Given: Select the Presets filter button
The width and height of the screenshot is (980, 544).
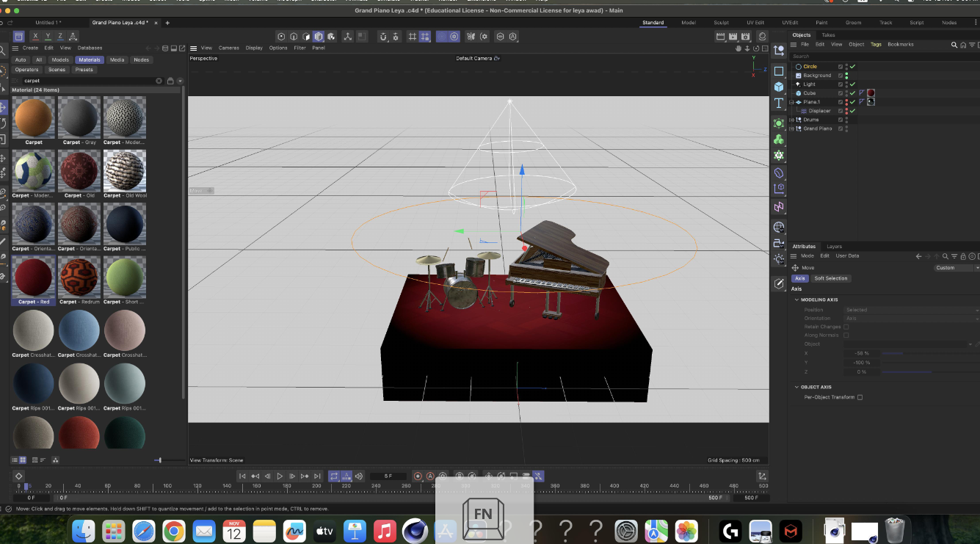Looking at the screenshot, I should click(84, 70).
